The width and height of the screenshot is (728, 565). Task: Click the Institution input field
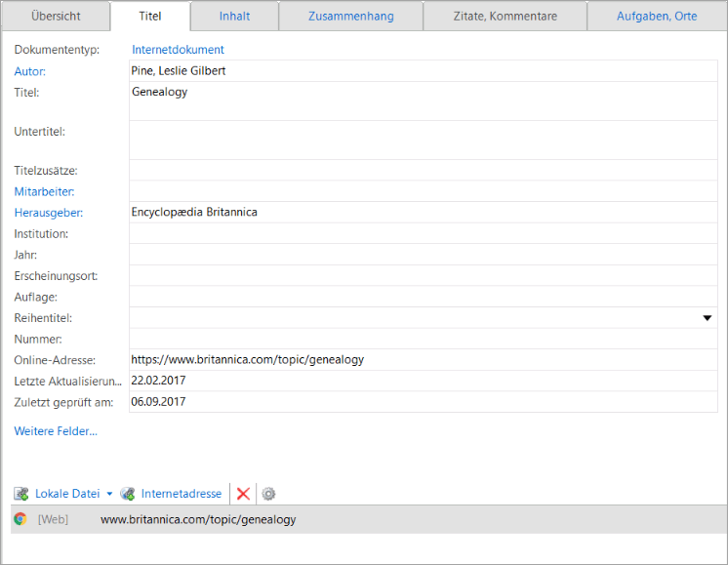point(424,233)
